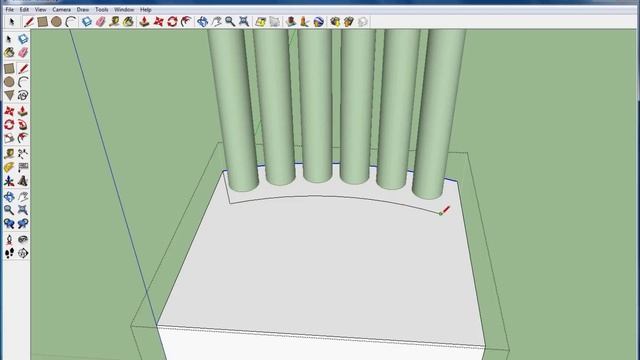Select the Pan hand in the left toolset
Viewport: 640px width, 360px height.
pos(23,197)
